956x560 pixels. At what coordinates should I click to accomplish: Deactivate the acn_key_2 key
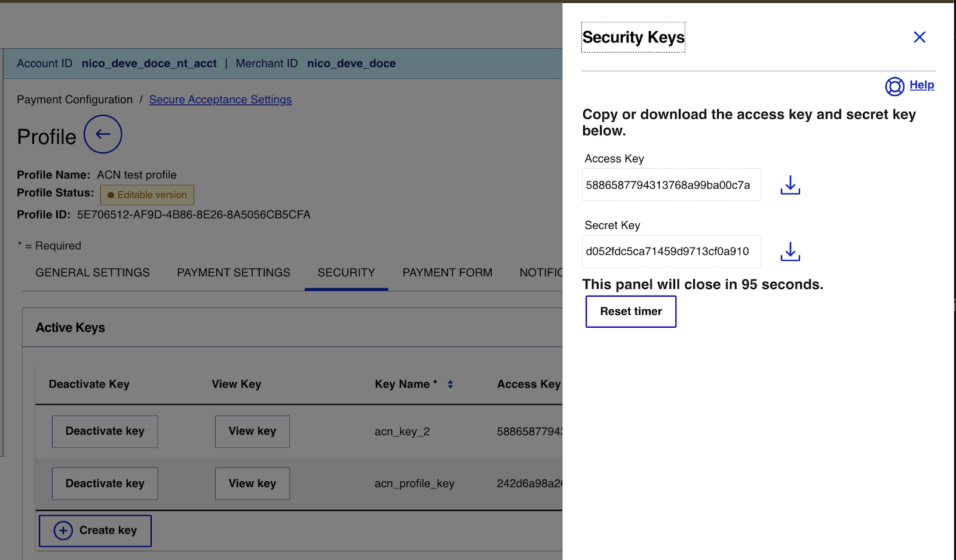click(x=105, y=432)
